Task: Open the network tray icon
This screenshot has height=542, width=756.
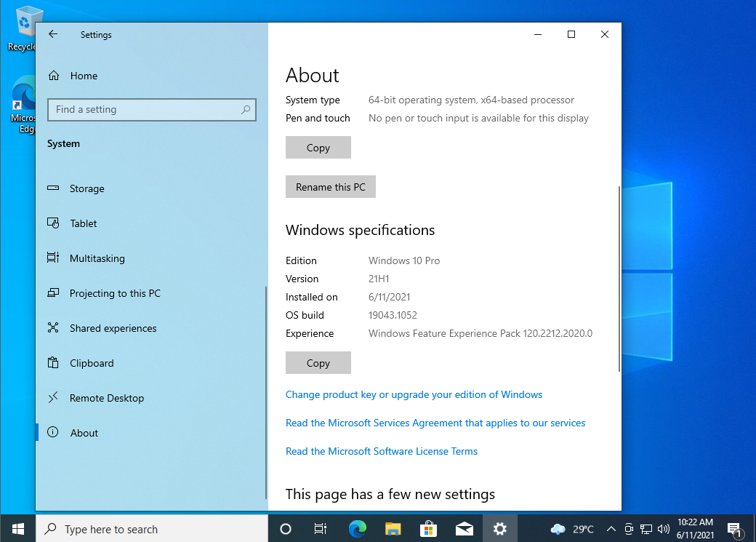Action: (646, 529)
